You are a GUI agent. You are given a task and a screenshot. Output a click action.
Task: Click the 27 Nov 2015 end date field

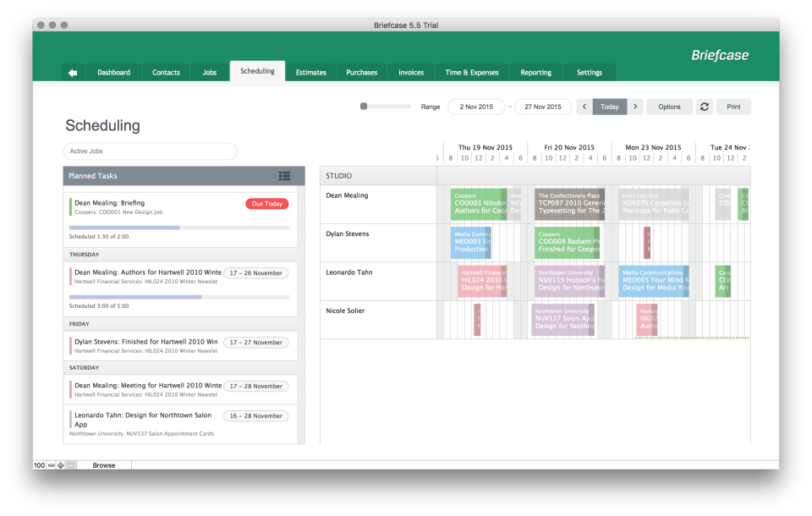click(543, 107)
